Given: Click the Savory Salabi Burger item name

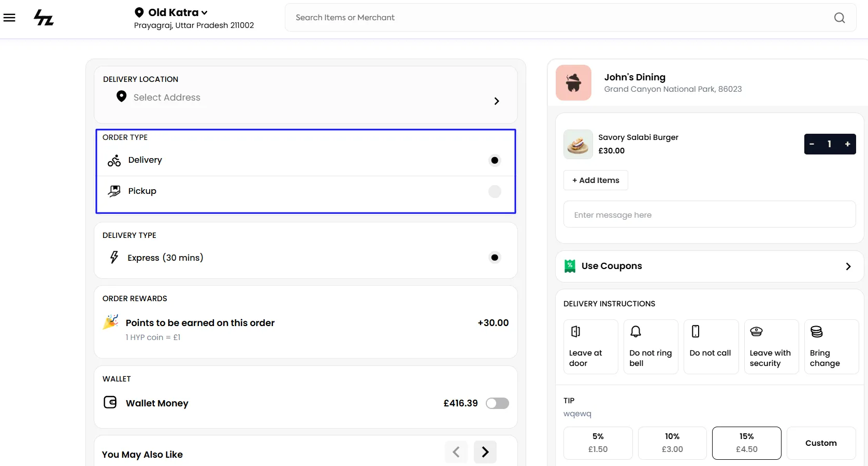Looking at the screenshot, I should 638,137.
